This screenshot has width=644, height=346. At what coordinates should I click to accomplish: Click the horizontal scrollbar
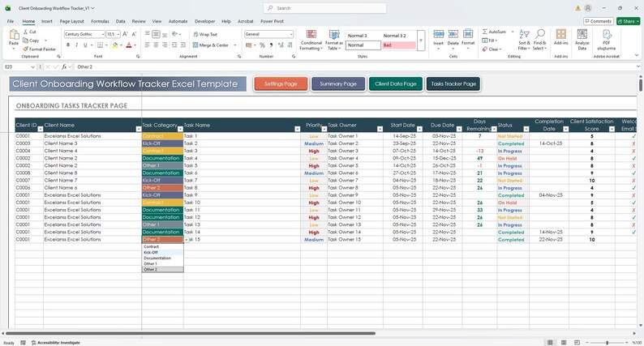click(191, 333)
